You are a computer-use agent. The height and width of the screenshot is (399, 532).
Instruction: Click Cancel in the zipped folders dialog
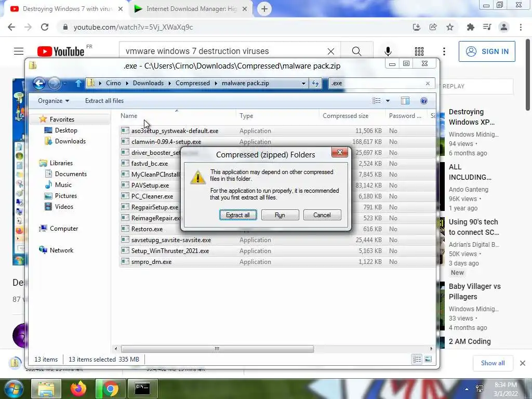[322, 215]
